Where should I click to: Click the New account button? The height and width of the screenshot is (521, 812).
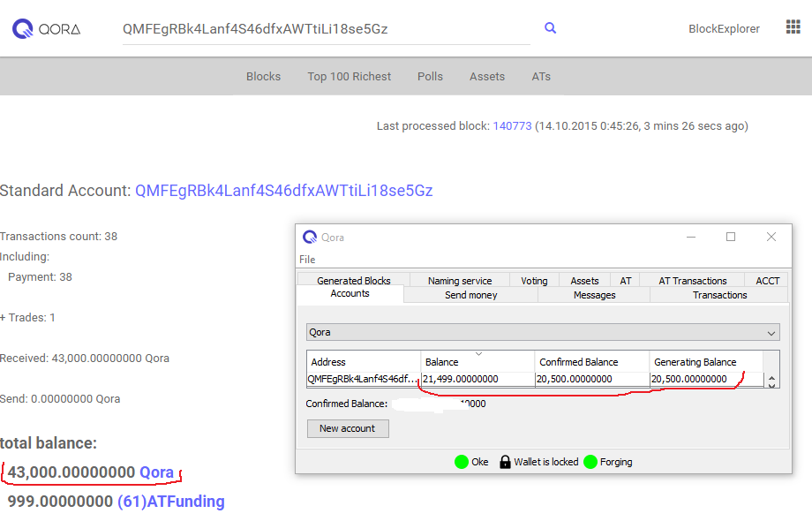[348, 428]
